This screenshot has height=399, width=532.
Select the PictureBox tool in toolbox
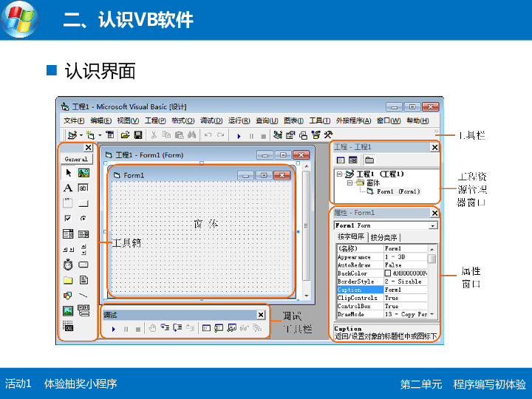pyautogui.click(x=83, y=173)
